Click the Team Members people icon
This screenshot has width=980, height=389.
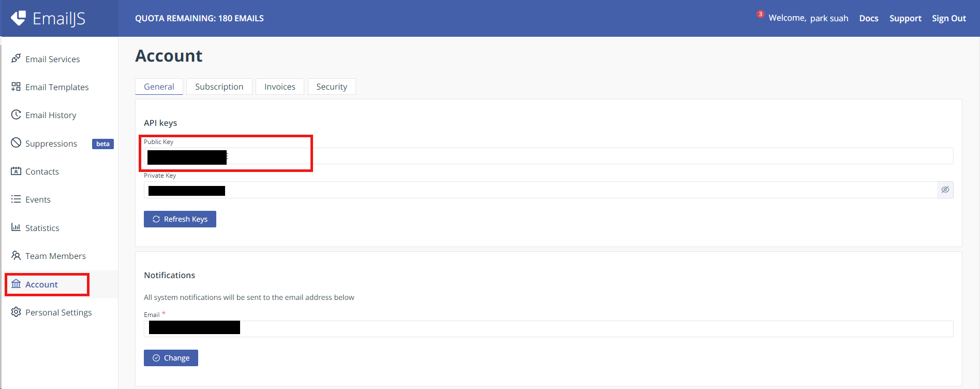(x=16, y=255)
